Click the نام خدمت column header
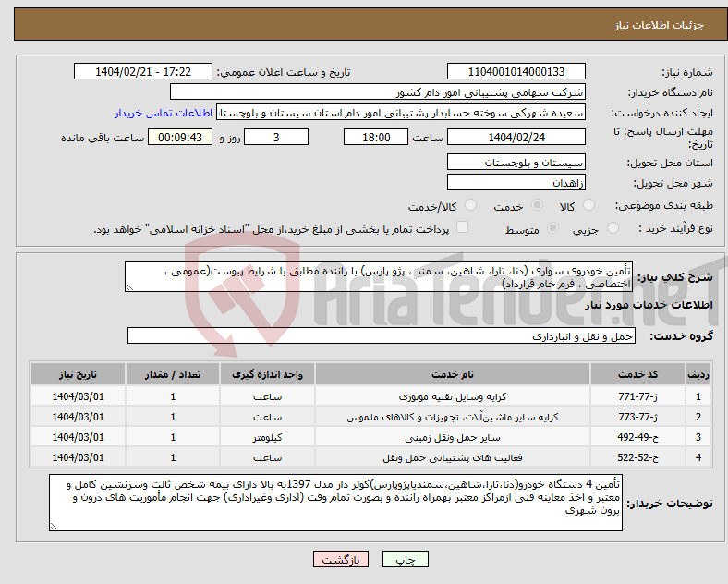The height and width of the screenshot is (584, 728). (x=453, y=374)
